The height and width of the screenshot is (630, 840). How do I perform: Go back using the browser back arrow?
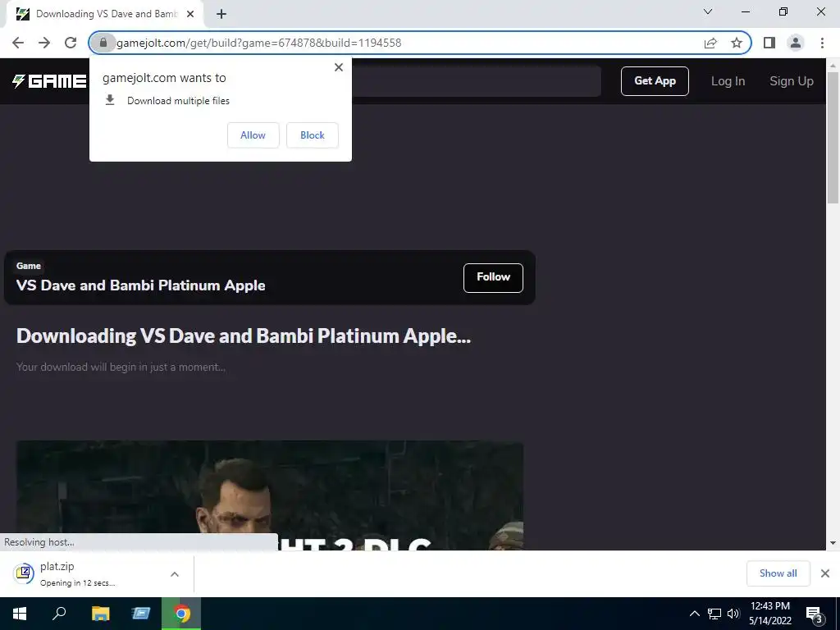[18, 43]
